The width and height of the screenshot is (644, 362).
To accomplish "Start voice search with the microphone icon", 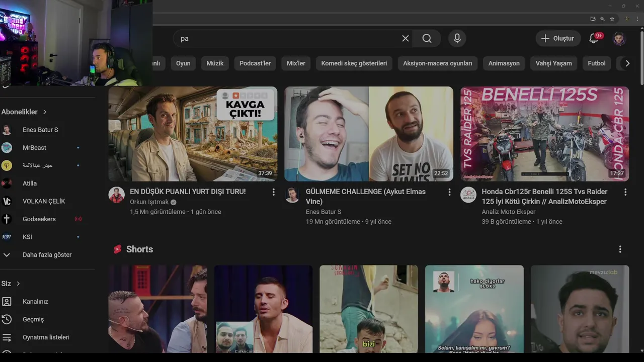I will pos(457,38).
